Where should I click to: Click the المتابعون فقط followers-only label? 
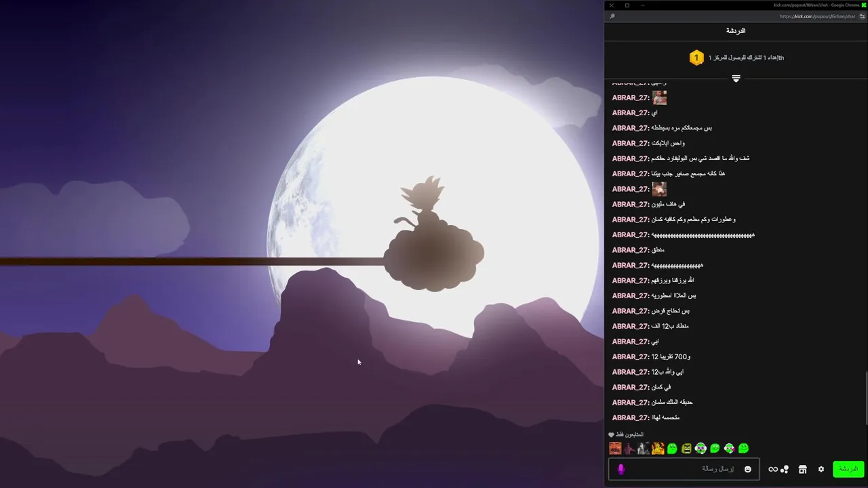(629, 434)
